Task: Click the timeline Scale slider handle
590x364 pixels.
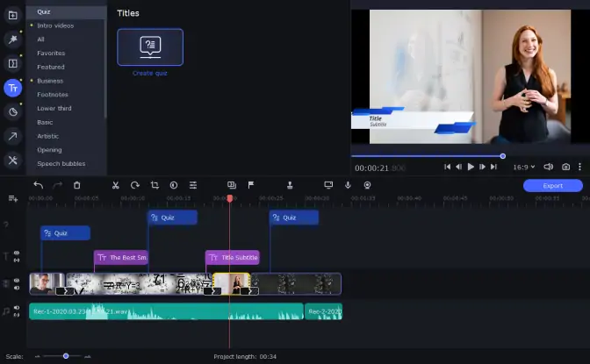Action: [x=66, y=356]
